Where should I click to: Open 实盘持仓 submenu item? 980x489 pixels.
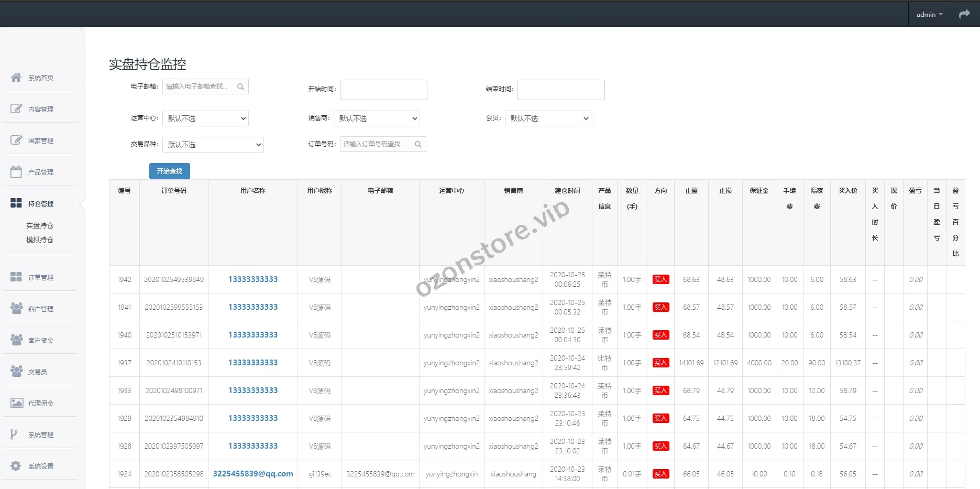click(40, 225)
